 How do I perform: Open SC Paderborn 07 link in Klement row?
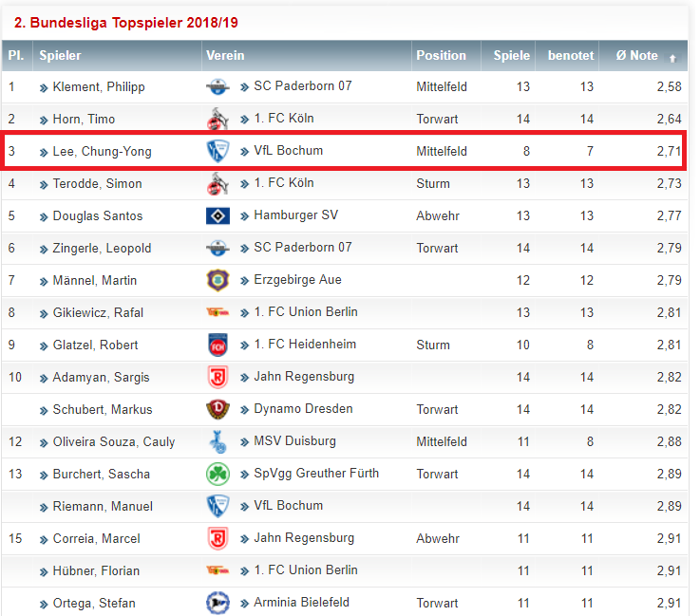303,85
